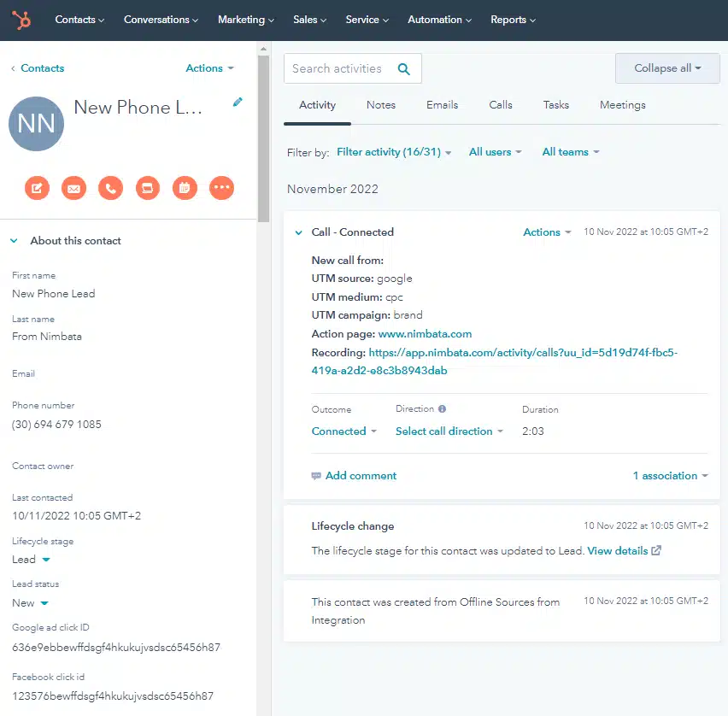Click the orange log activity screen icon
The width and height of the screenshot is (728, 716).
[x=148, y=188]
